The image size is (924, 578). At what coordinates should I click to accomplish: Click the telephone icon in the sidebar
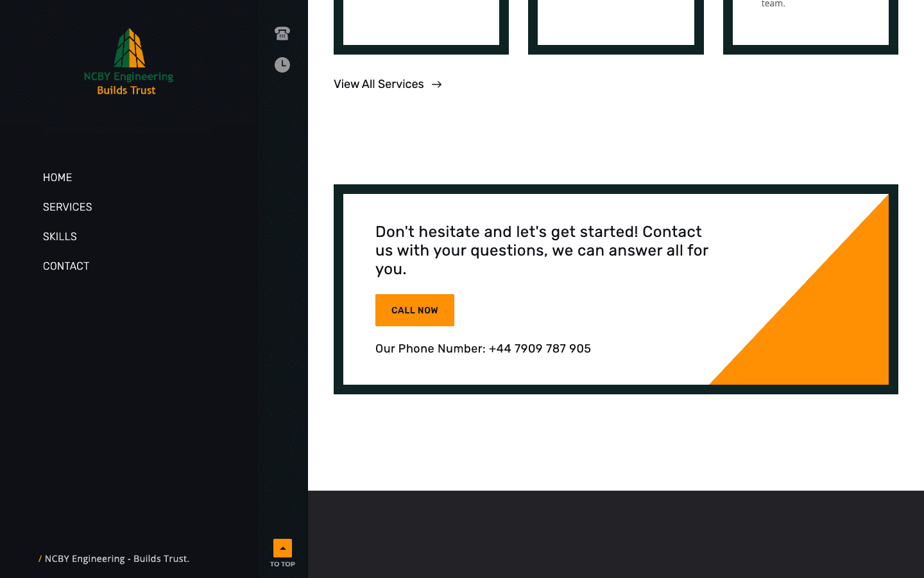click(x=282, y=33)
